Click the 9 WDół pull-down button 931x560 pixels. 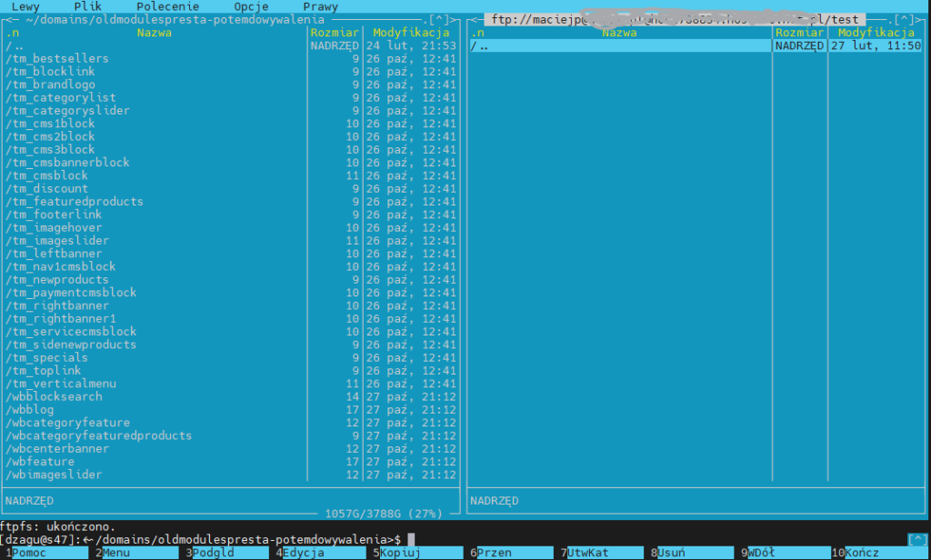point(783,553)
